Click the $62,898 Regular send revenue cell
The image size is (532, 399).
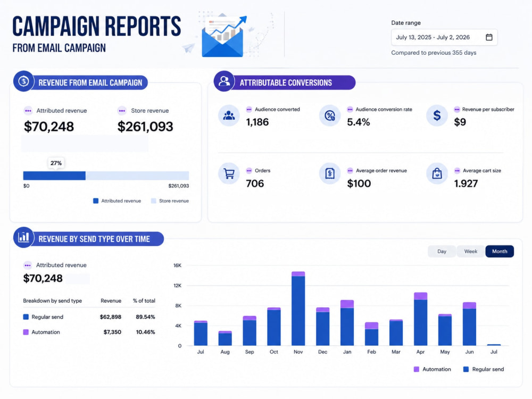point(111,317)
